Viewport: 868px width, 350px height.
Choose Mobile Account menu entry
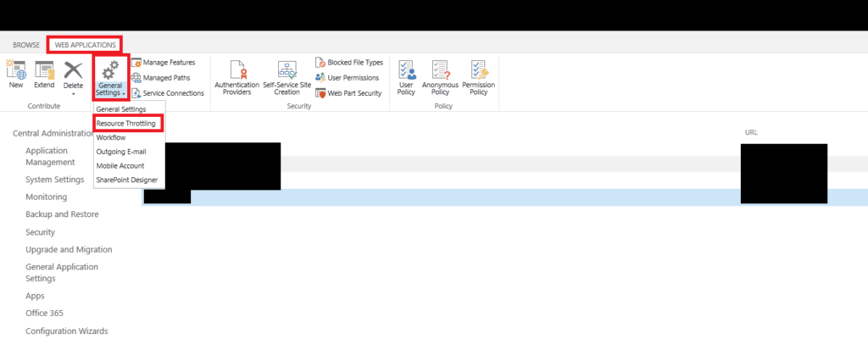coord(120,165)
